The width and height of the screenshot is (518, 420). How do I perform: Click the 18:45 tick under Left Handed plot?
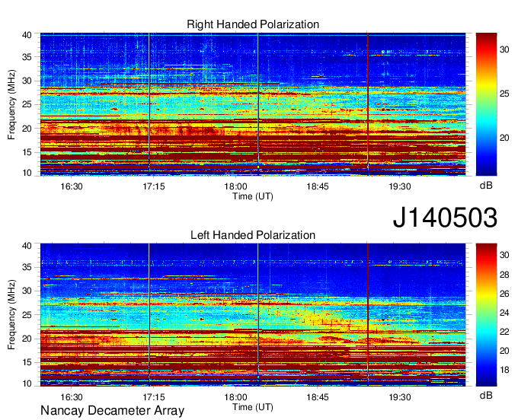(x=318, y=397)
